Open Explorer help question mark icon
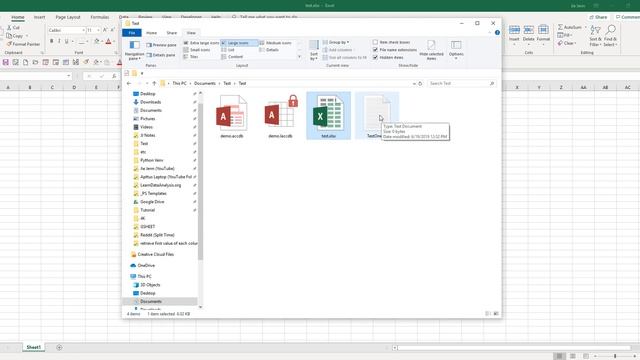The width and height of the screenshot is (640, 360). [497, 33]
